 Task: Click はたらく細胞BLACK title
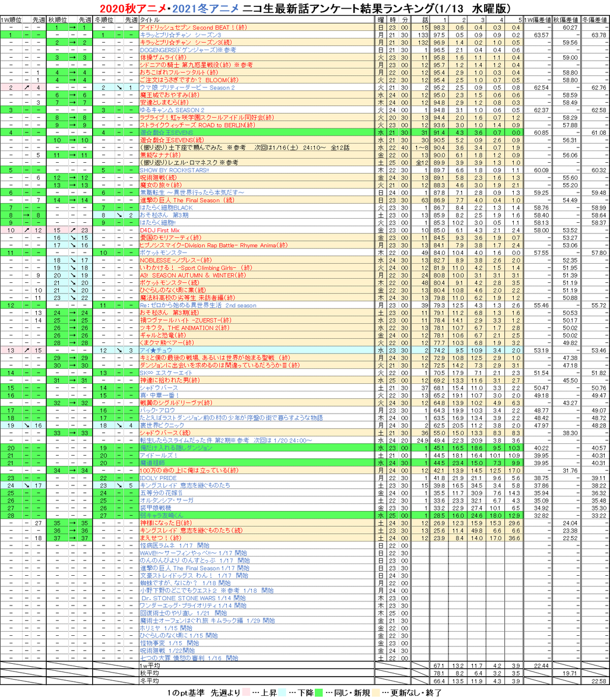pyautogui.click(x=167, y=208)
